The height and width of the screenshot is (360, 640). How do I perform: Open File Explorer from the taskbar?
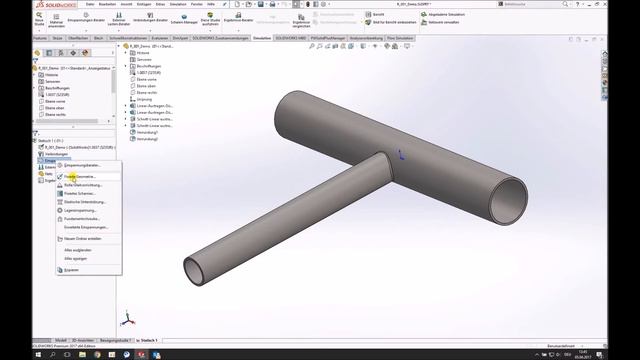[x=82, y=355]
